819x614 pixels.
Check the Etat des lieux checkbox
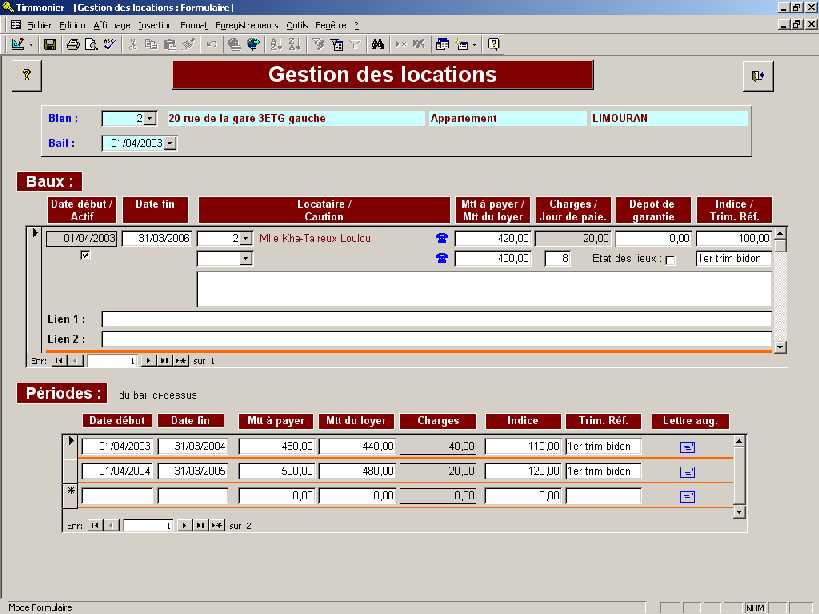click(x=670, y=259)
